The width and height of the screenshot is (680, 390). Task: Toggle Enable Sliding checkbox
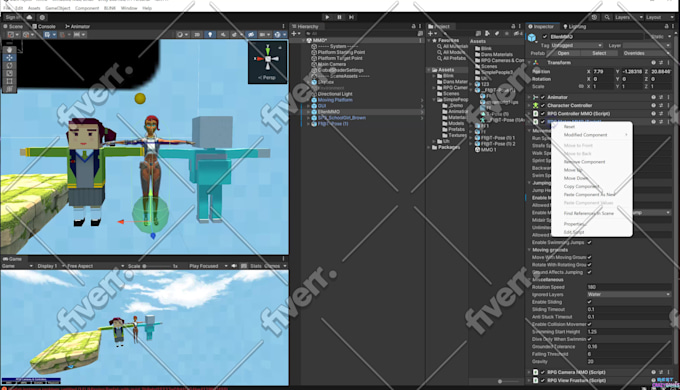coord(589,302)
